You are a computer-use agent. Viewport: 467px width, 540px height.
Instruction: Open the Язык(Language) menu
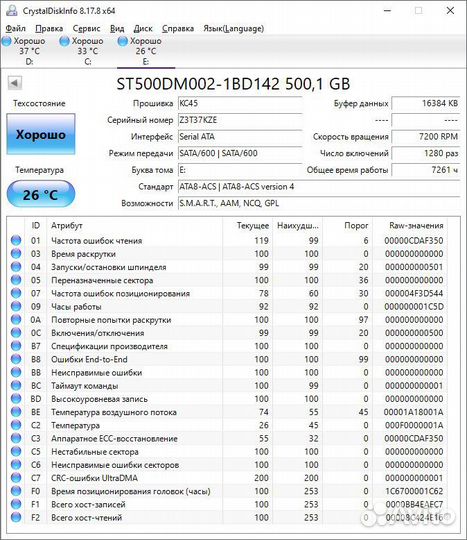tap(234, 28)
